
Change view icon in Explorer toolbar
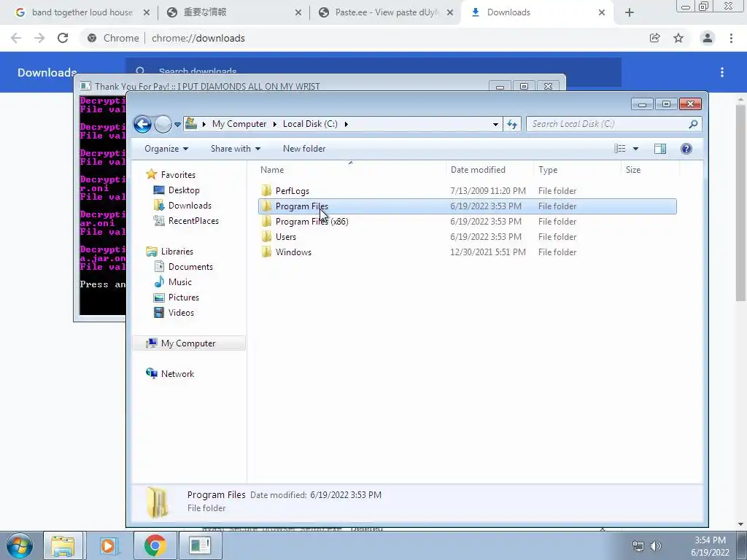point(620,149)
